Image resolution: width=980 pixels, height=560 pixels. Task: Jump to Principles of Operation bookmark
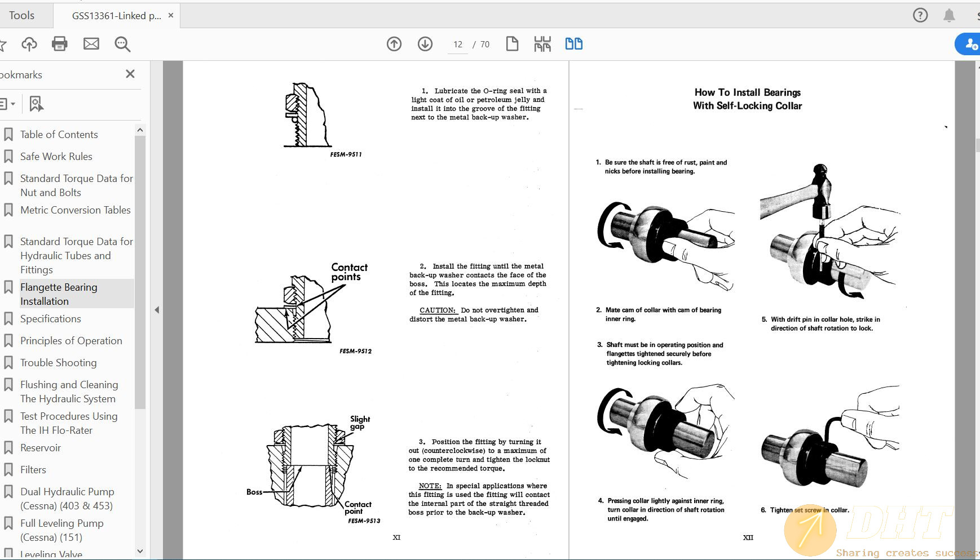pyautogui.click(x=71, y=341)
